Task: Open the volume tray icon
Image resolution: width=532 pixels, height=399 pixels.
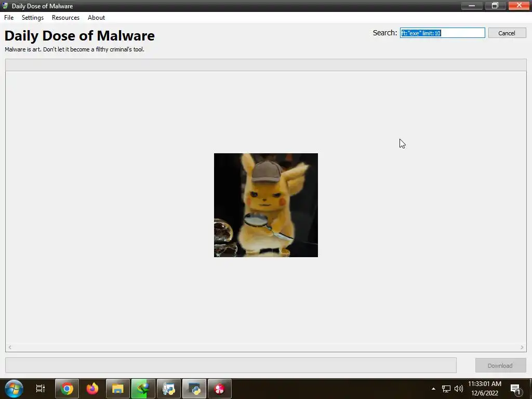Action: point(458,389)
